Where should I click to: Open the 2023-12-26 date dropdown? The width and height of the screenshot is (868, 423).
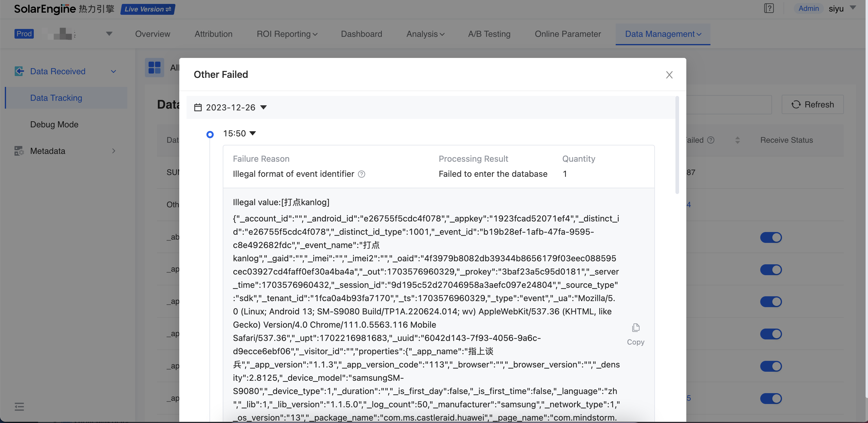263,107
